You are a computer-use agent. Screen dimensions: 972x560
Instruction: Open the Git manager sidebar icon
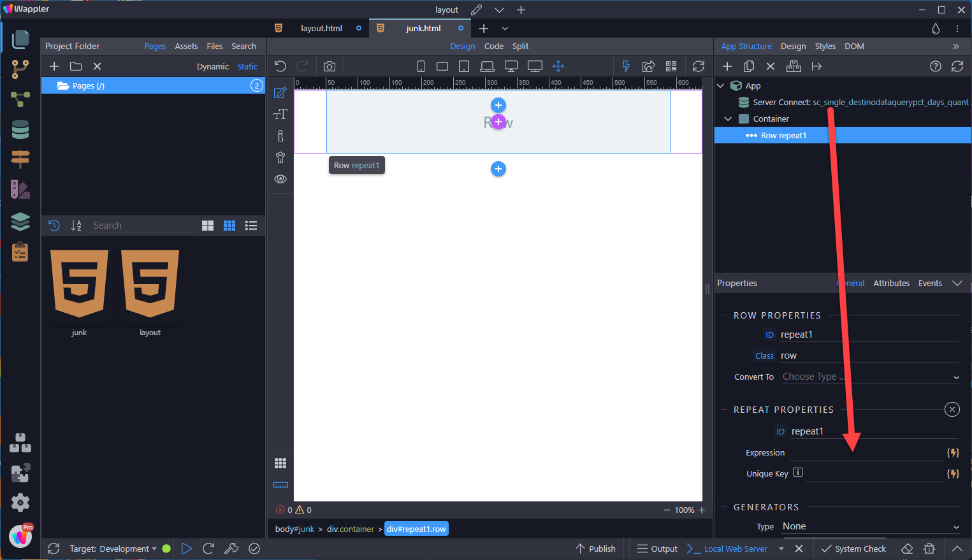pos(20,69)
